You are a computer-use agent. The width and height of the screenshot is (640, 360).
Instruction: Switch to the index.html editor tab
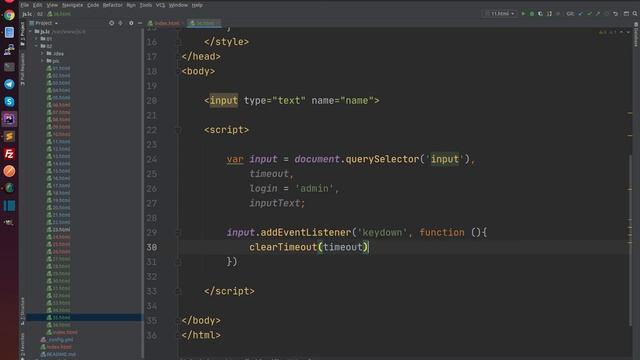tap(166, 23)
